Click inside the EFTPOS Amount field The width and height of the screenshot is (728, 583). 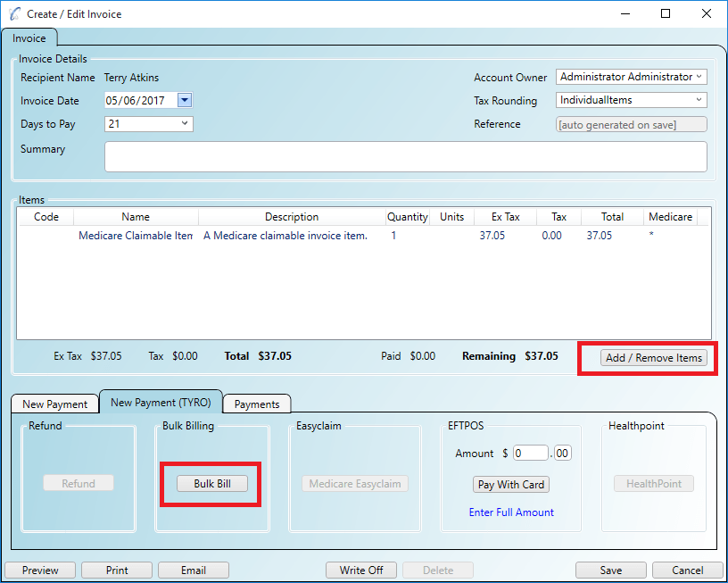click(531, 453)
